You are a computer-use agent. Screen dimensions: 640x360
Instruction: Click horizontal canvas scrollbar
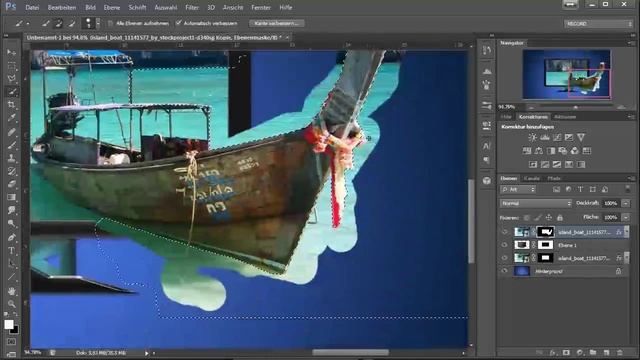coord(350,352)
